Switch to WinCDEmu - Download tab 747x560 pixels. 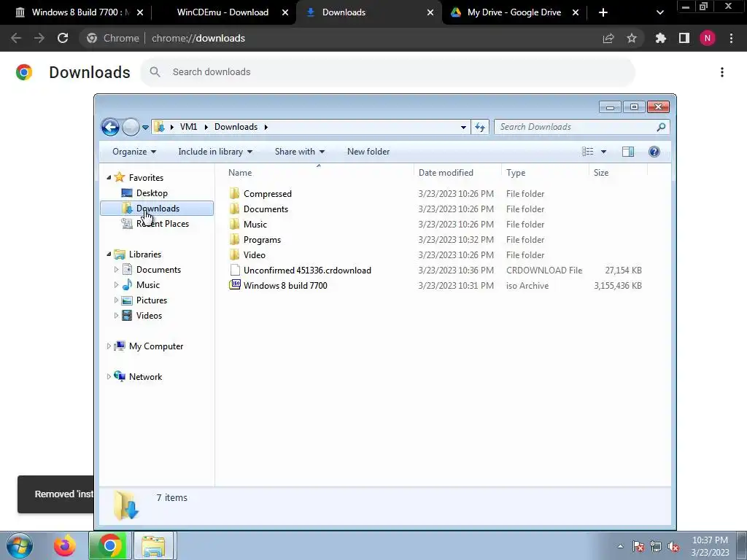[222, 12]
